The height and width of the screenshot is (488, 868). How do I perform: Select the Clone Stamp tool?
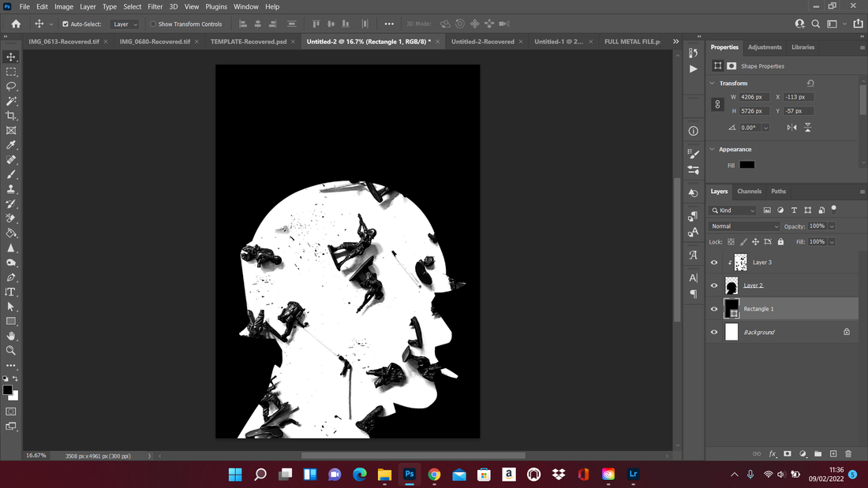coord(10,189)
